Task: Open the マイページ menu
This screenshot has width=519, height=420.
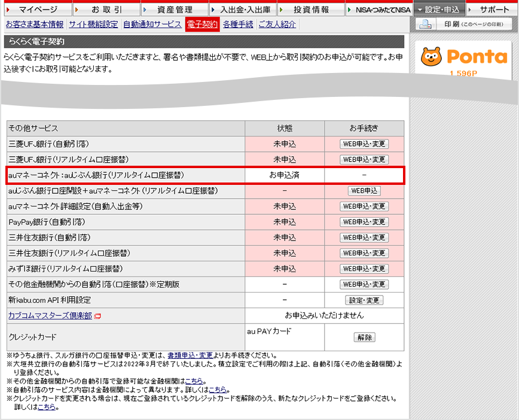Action: point(36,10)
